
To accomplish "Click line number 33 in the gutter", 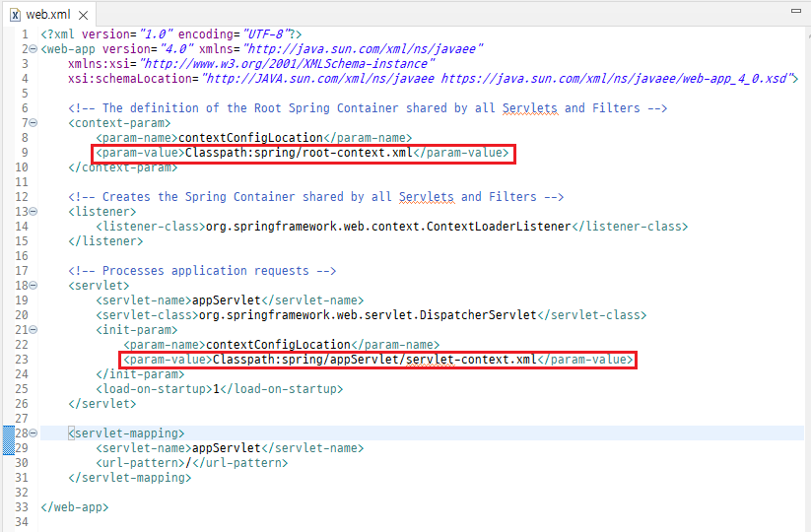I will coord(22,507).
